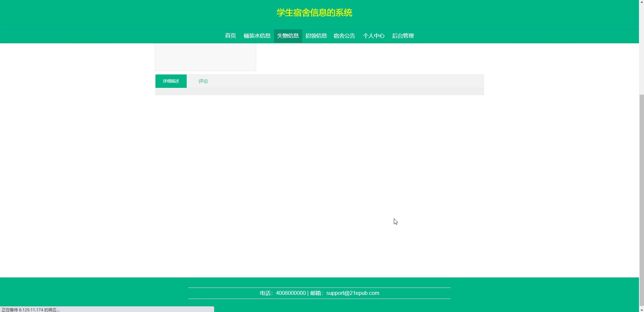Open the 桶装水信息 menu item
The height and width of the screenshot is (312, 644).
coord(257,36)
